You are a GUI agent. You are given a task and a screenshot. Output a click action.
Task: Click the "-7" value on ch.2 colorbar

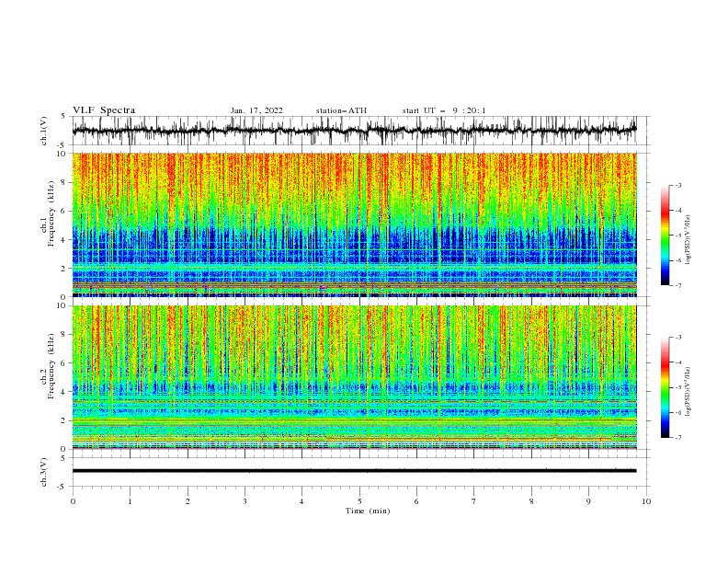677,438
